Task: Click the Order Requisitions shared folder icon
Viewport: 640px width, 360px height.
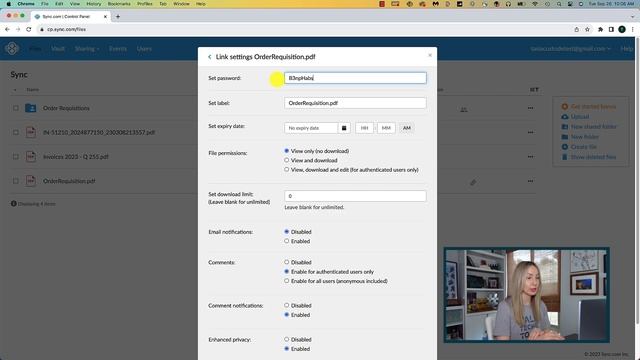Action: click(x=31, y=108)
